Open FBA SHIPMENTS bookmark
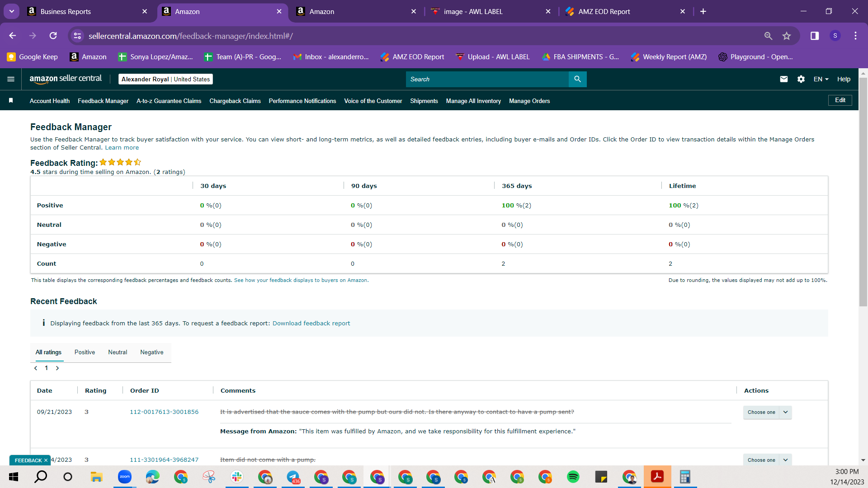Screen dimensions: 868x488 pyautogui.click(x=580, y=56)
